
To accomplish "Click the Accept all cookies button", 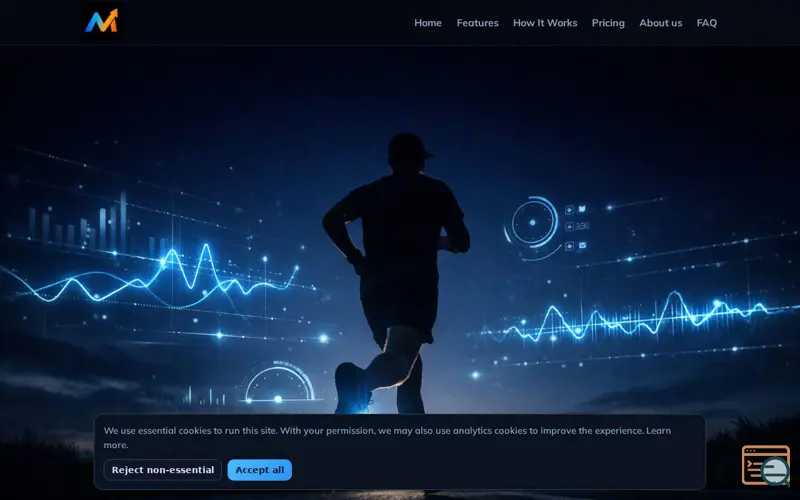I will click(260, 470).
